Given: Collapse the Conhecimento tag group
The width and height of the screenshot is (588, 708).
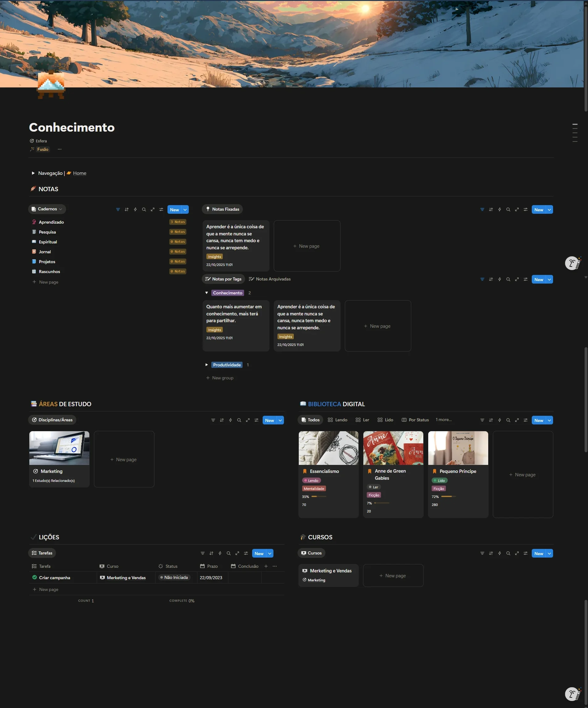Looking at the screenshot, I should [x=207, y=293].
